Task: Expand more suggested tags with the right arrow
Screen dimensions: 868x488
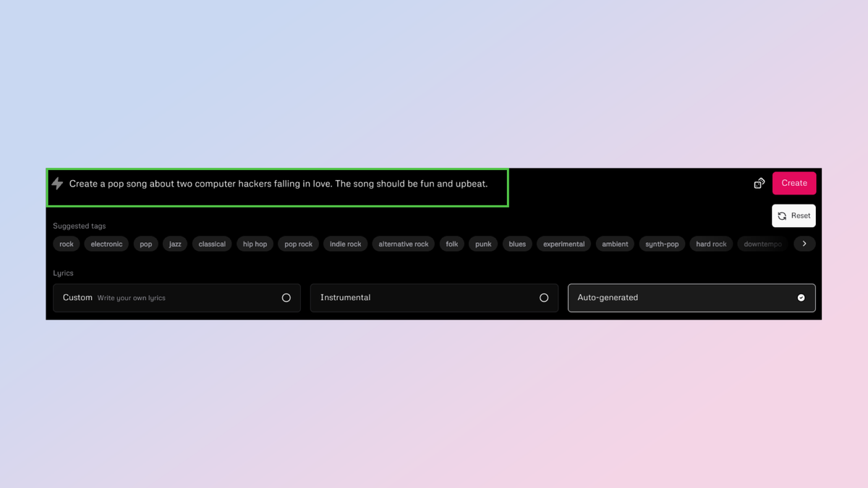Action: 804,244
